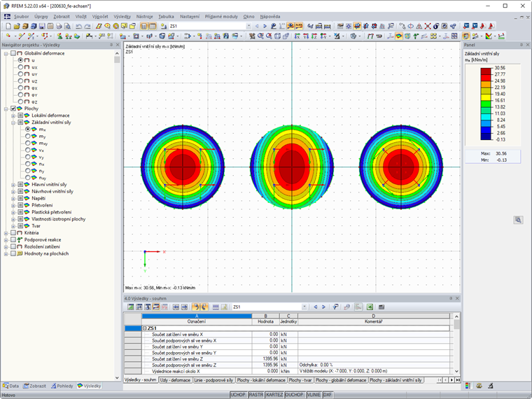Screen dimensions: 532x399
Task: Switch to the Plochy - tvar tab
Action: click(300, 380)
